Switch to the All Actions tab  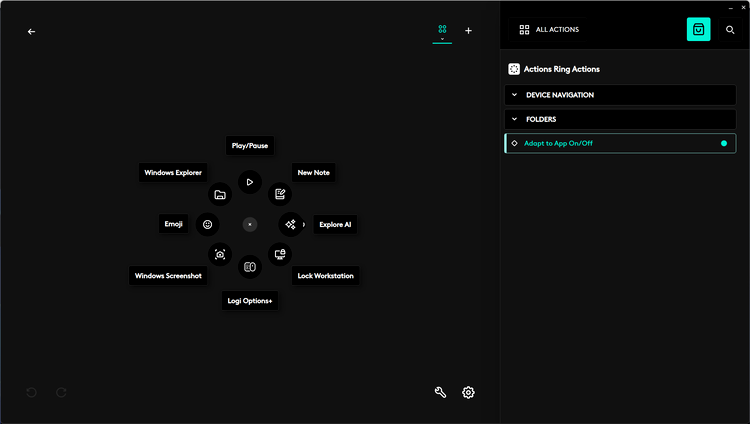[x=549, y=30]
